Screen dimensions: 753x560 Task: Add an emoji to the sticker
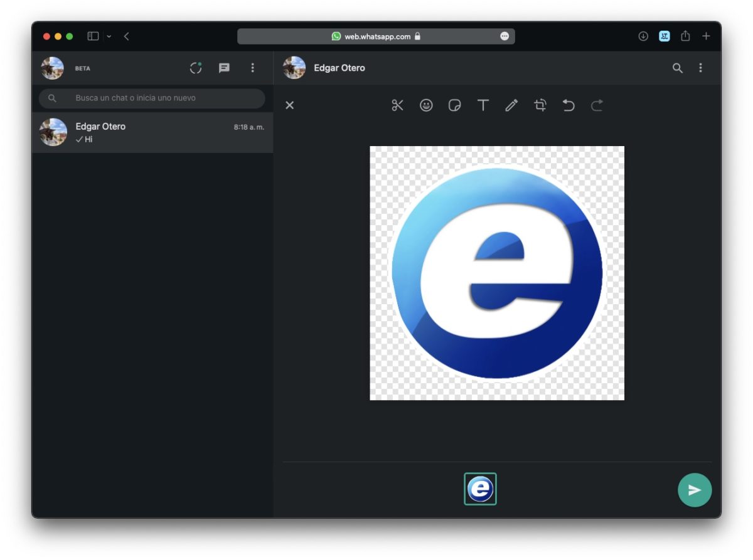coord(426,105)
